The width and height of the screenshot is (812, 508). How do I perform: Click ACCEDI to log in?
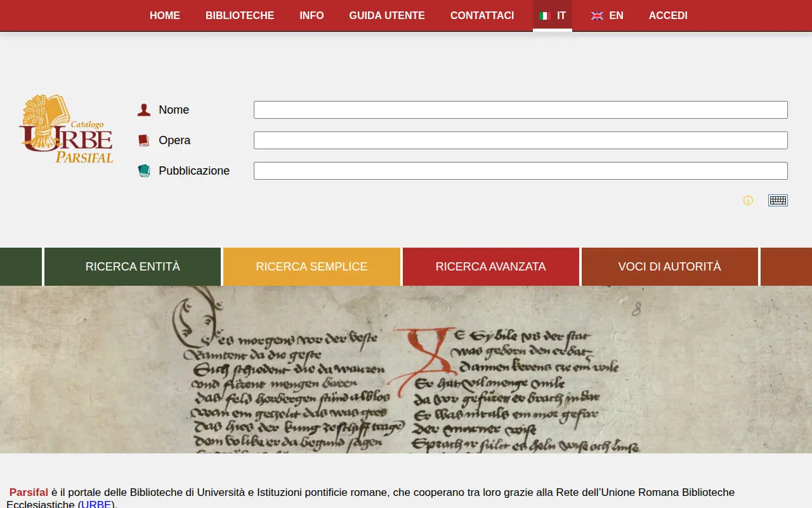click(668, 16)
